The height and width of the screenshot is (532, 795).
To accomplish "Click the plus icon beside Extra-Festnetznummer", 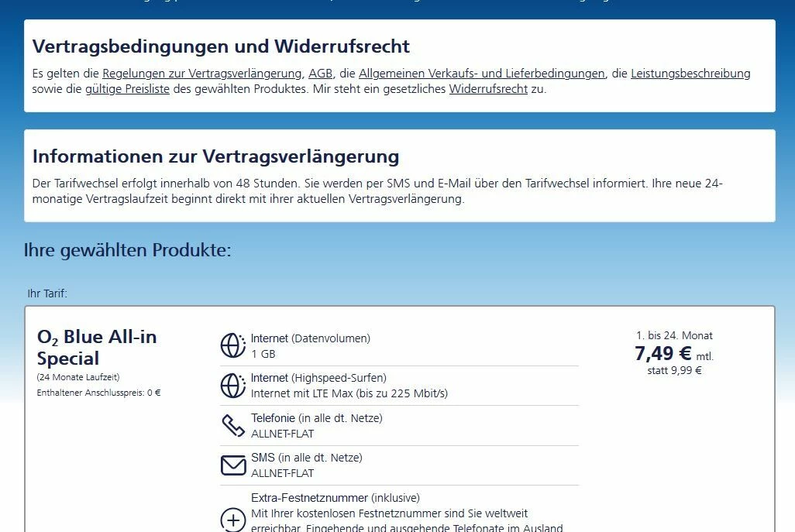I will [233, 520].
